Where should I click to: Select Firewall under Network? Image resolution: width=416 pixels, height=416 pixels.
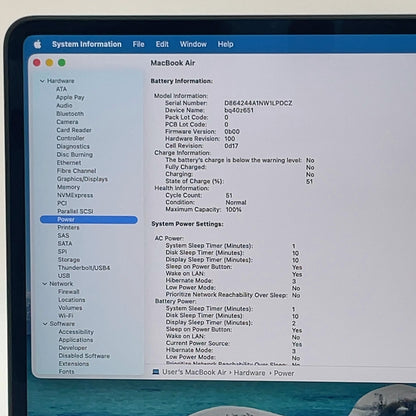coord(69,292)
